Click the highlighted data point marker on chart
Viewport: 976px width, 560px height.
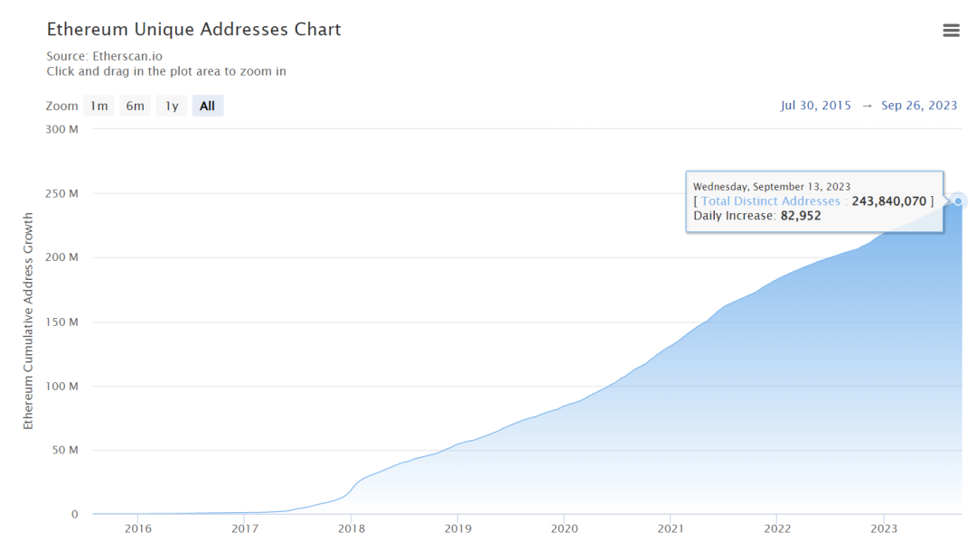pos(958,201)
